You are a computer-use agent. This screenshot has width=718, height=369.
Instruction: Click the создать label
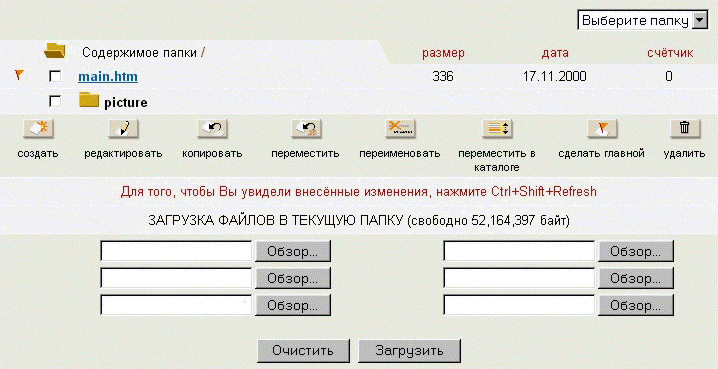click(38, 153)
